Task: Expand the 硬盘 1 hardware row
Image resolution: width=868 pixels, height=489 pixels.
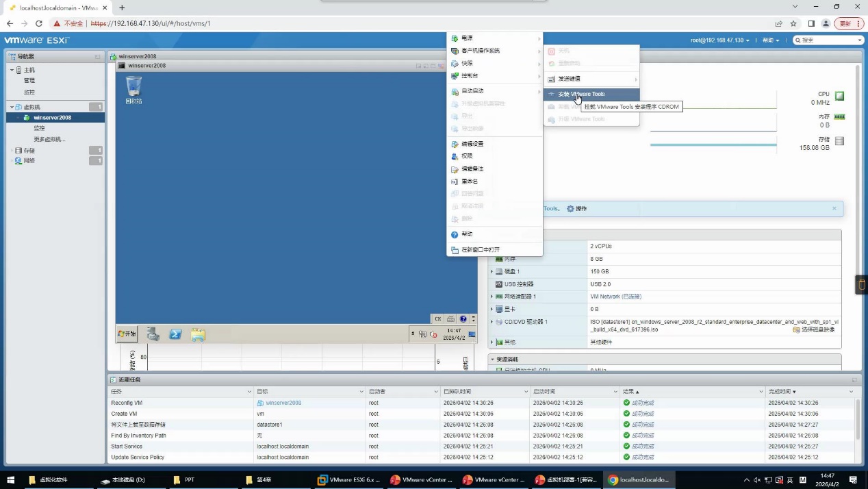Action: 492,272
